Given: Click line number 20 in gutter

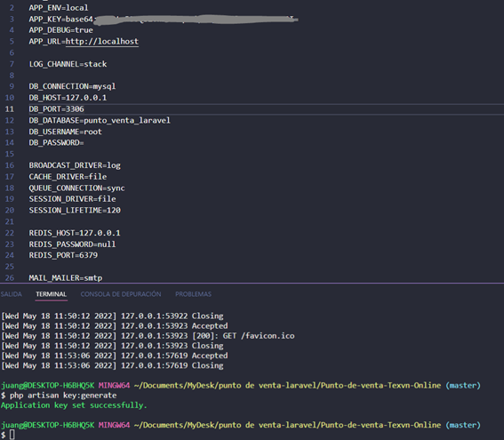Looking at the screenshot, I should click(x=10, y=210).
